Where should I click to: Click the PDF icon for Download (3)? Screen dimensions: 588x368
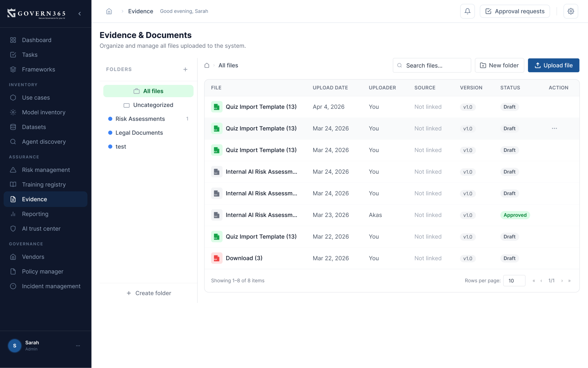(x=216, y=258)
